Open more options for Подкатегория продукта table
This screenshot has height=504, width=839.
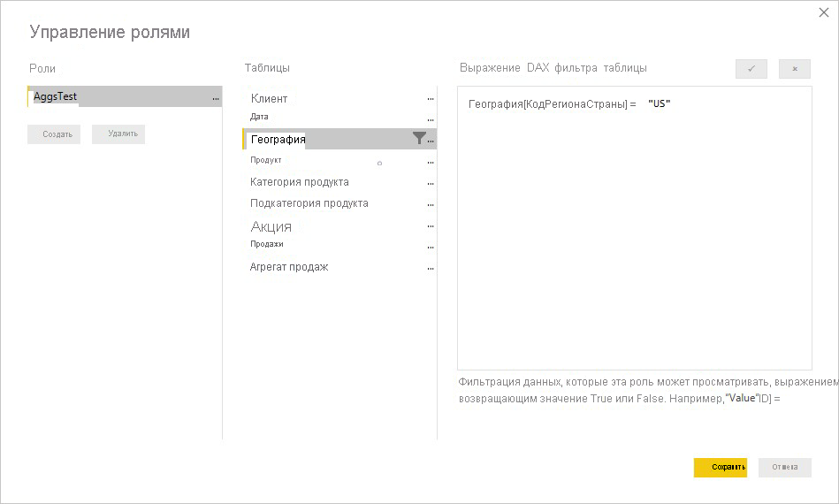[431, 205]
